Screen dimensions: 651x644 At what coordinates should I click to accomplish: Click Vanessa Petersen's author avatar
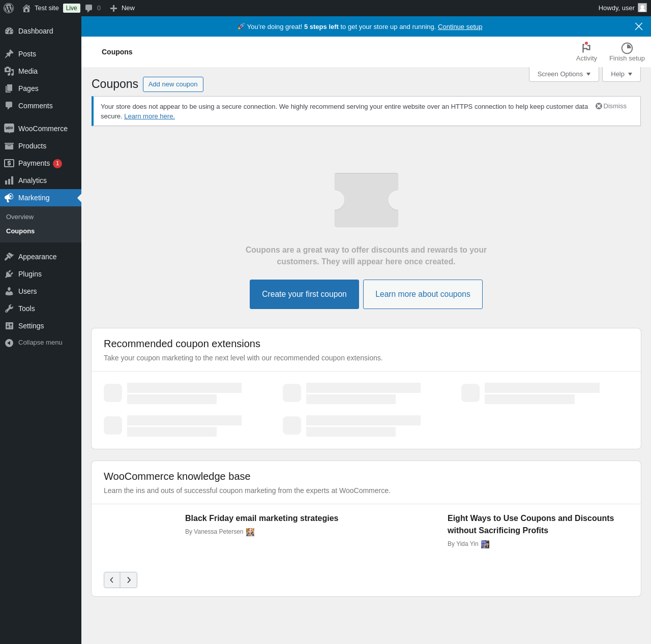(x=250, y=532)
